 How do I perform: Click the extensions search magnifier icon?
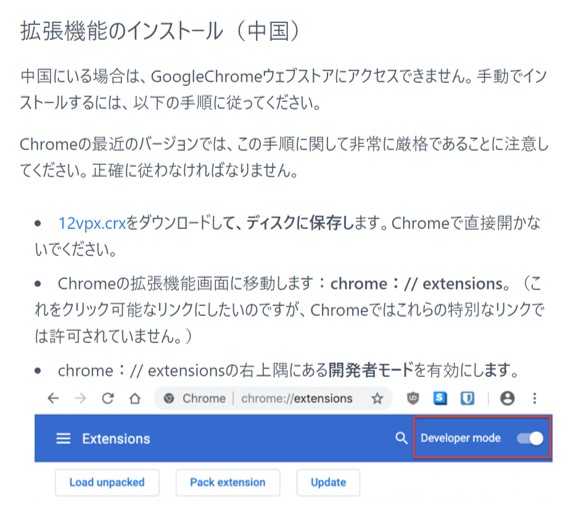401,438
